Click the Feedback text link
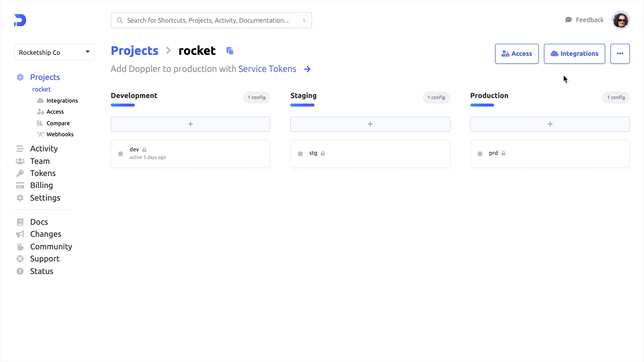The image size is (644, 362). [x=590, y=20]
